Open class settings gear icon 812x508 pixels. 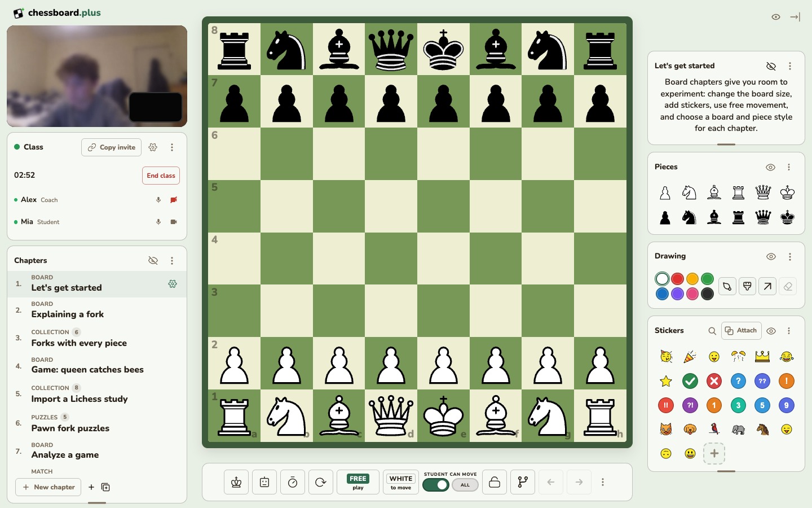(x=153, y=147)
